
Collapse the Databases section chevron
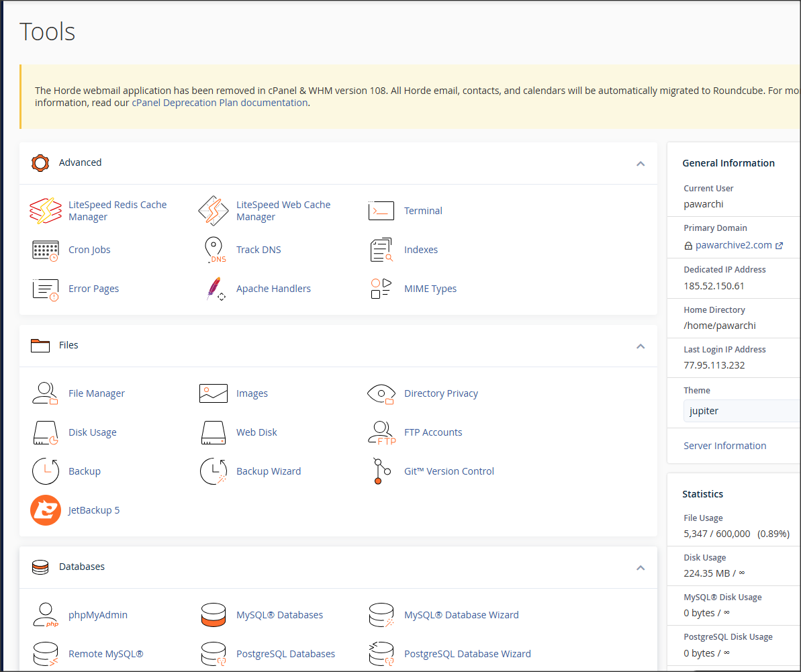[x=640, y=567]
